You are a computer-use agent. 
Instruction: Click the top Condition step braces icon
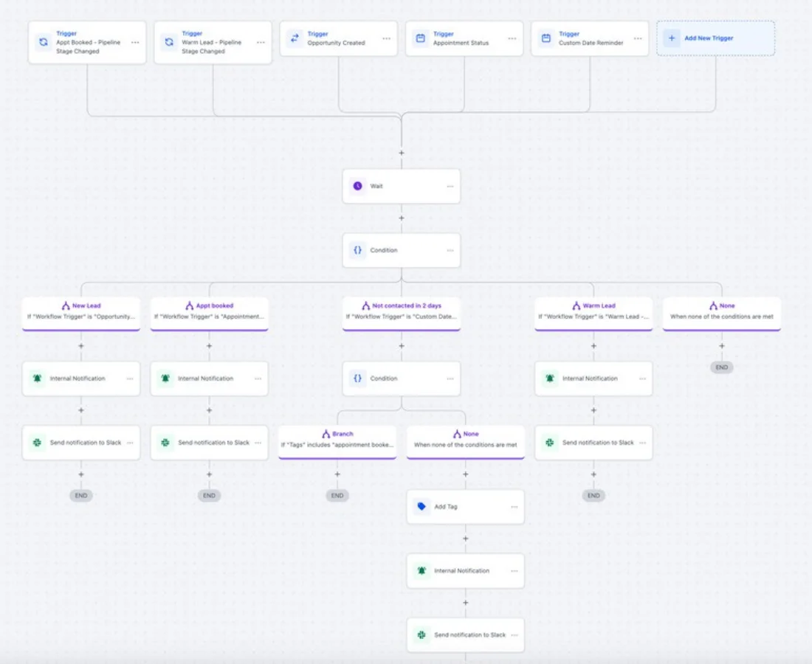click(357, 250)
